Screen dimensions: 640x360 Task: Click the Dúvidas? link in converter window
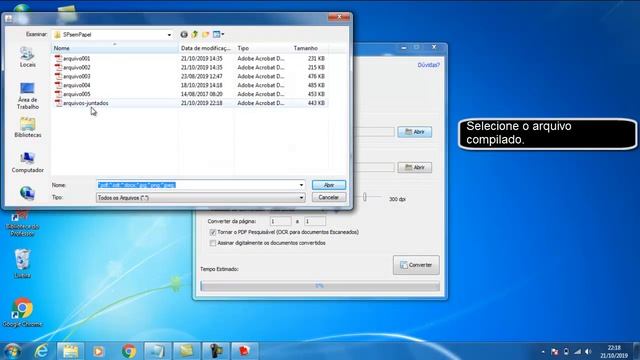coord(429,65)
